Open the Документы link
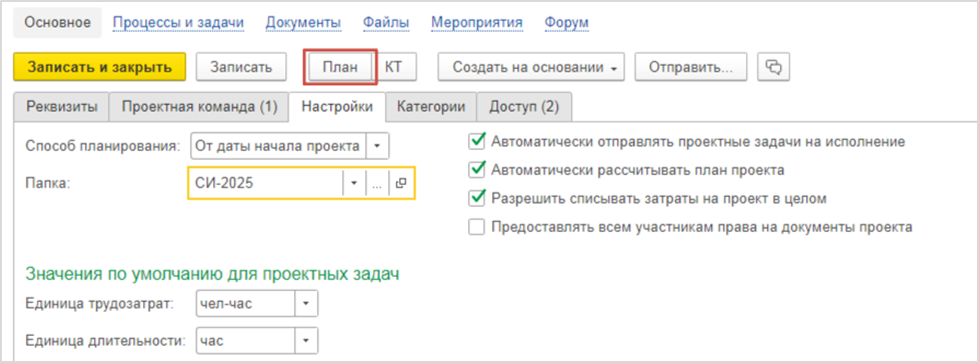The height and width of the screenshot is (363, 979). point(303,23)
